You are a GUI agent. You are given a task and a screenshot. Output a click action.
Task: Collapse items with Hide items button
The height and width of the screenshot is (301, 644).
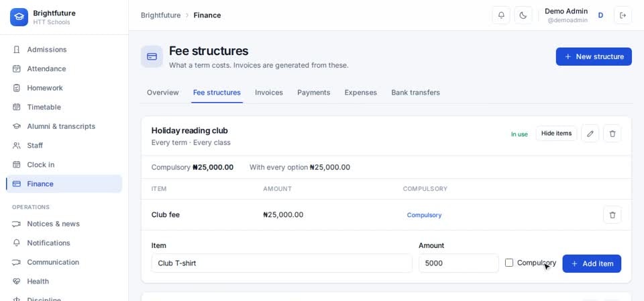pyautogui.click(x=556, y=134)
